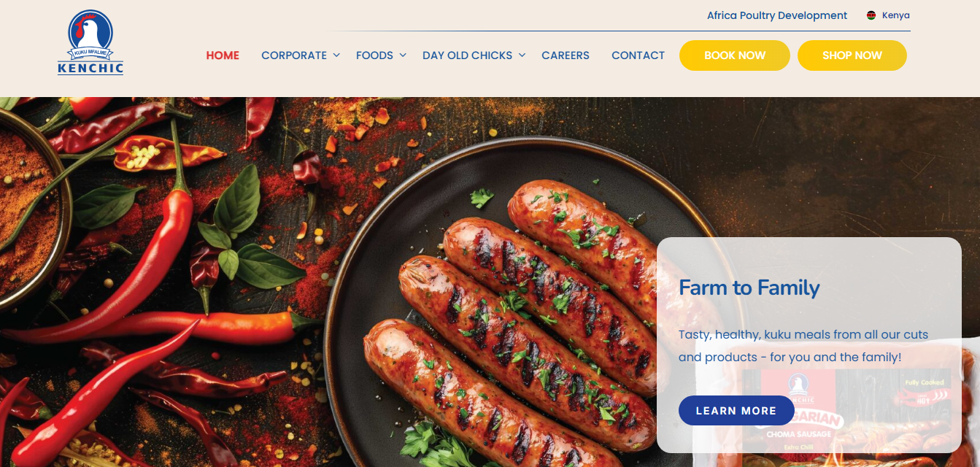Click the Book Now button
Screen dimensions: 980x467
point(735,55)
